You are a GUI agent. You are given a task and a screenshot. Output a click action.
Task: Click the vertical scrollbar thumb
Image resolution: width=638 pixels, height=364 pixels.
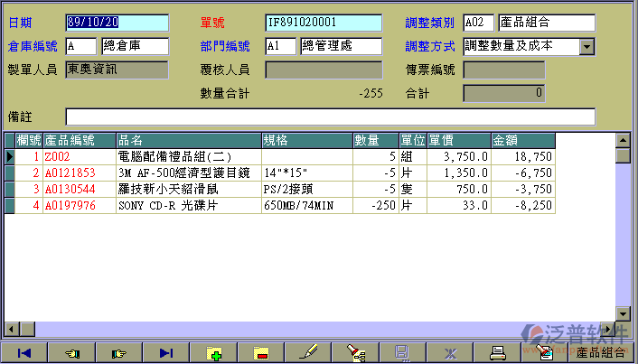click(x=623, y=156)
